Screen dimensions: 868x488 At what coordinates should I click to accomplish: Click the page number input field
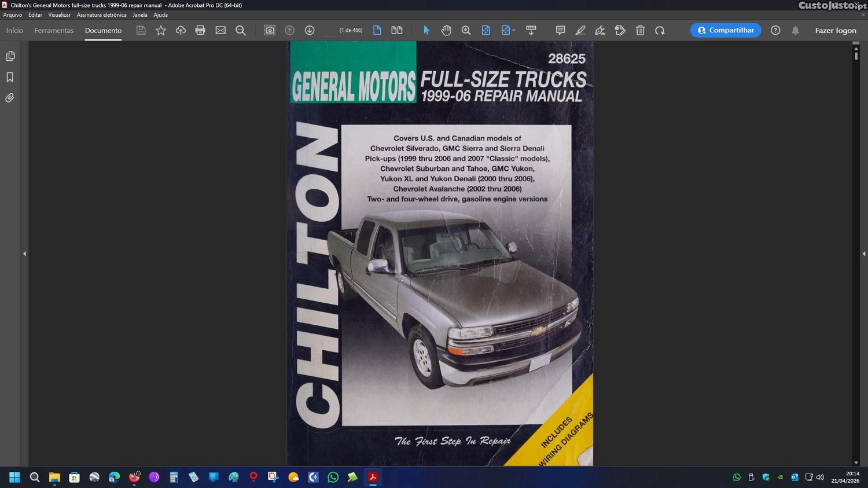click(330, 30)
